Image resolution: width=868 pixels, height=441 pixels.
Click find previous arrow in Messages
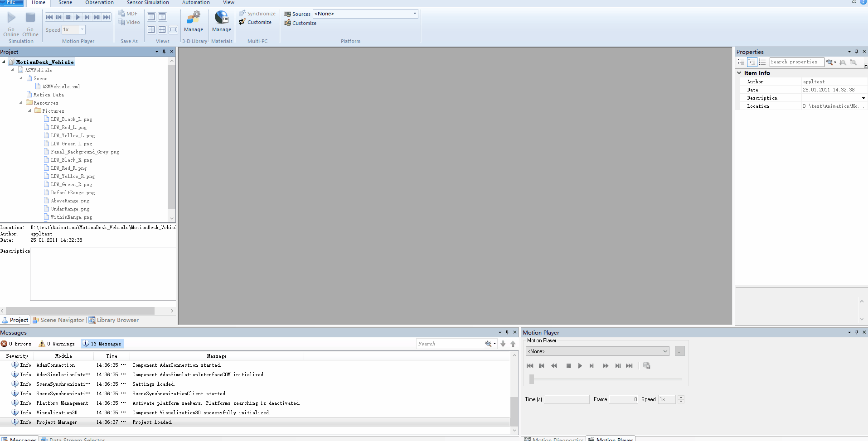tap(513, 344)
